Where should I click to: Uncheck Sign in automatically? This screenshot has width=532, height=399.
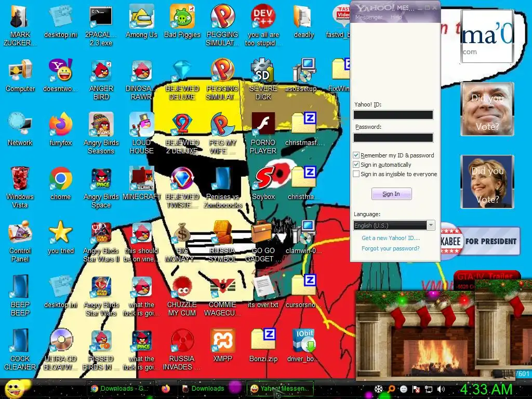coord(356,165)
